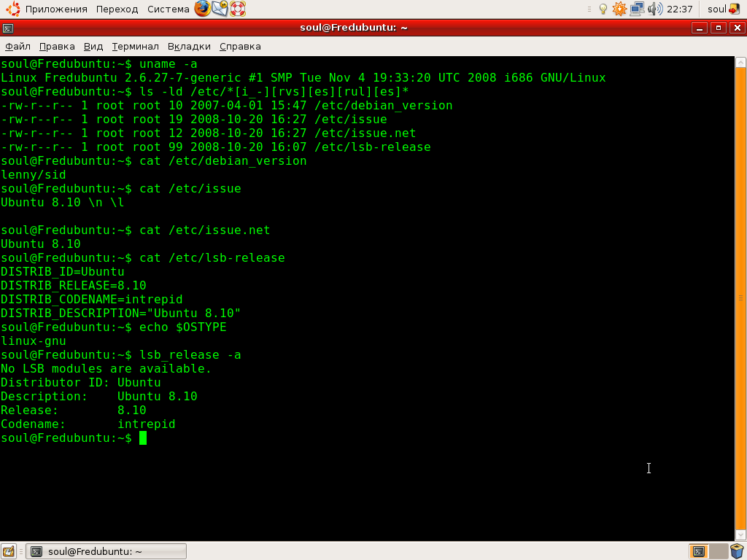Click the title text soul@Fredubuntu: ~
This screenshot has width=747, height=560.
coord(354,28)
